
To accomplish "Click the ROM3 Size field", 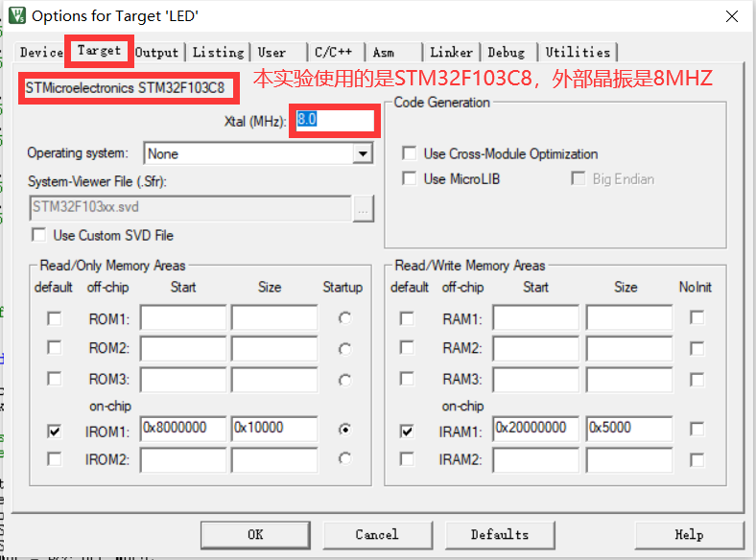I will click(274, 380).
